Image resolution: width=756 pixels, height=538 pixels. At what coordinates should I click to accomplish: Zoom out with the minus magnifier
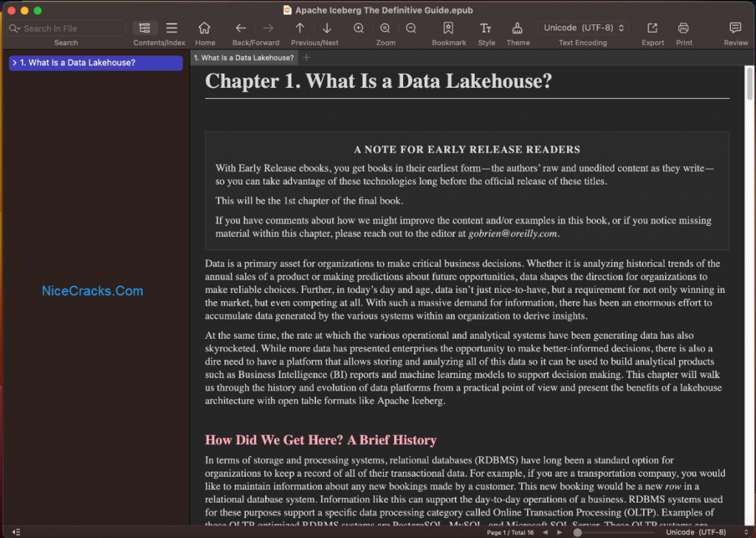[x=410, y=28]
